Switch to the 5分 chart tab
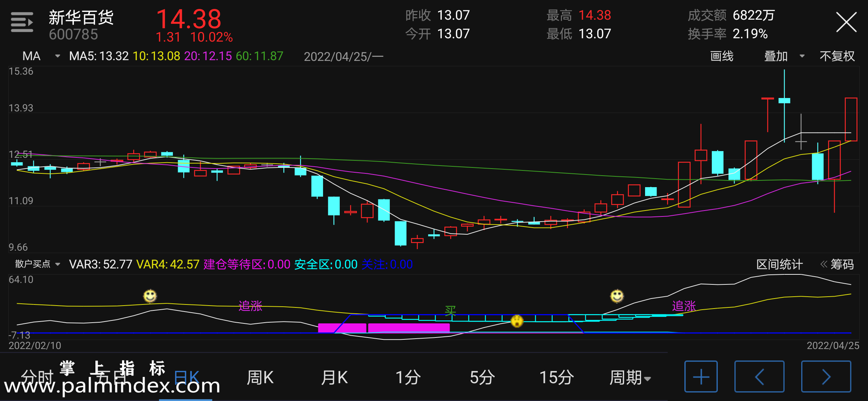 point(482,378)
